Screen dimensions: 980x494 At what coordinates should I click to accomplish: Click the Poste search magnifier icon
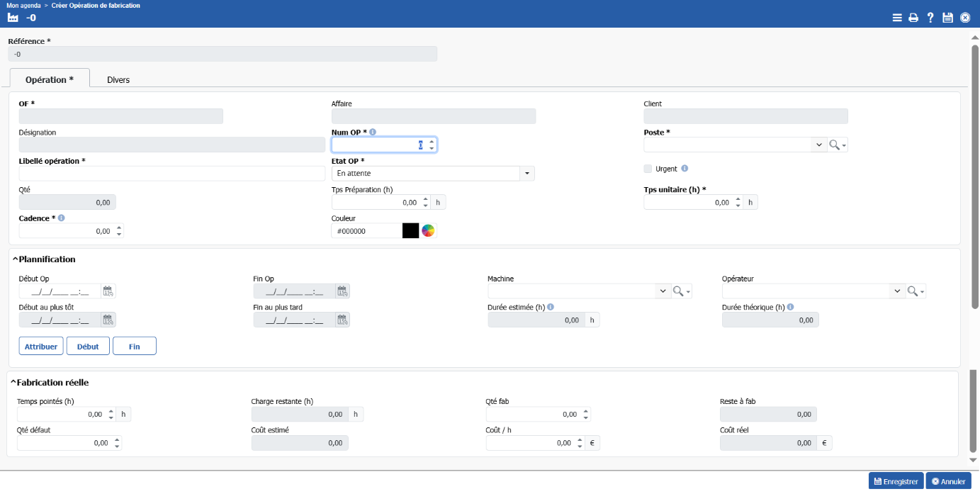pyautogui.click(x=834, y=145)
